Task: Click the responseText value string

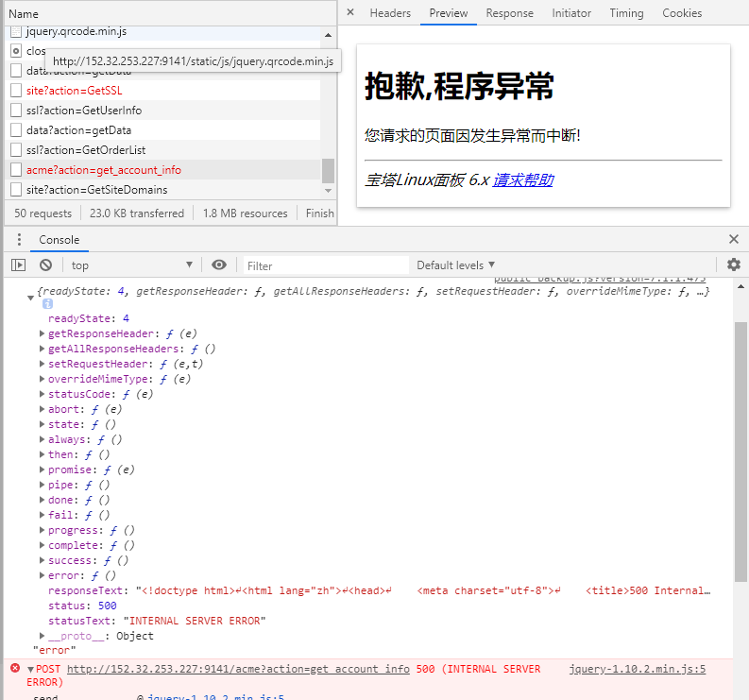Action: coord(423,590)
